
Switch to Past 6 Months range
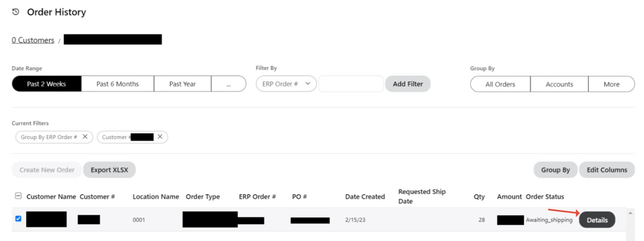point(117,84)
